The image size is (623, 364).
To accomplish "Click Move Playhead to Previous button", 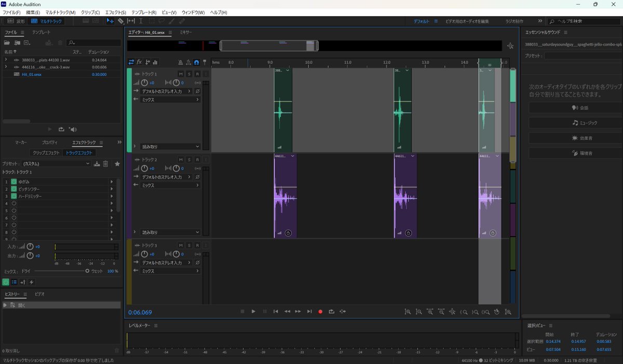I will (276, 312).
